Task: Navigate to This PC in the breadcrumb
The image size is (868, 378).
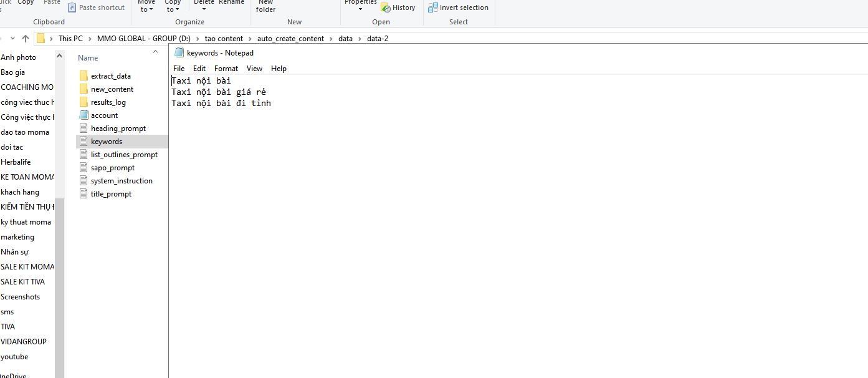Action: click(x=70, y=39)
